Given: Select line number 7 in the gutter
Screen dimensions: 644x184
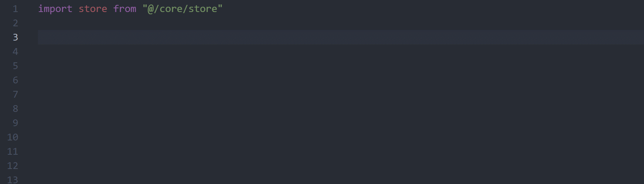Looking at the screenshot, I should pos(15,94).
